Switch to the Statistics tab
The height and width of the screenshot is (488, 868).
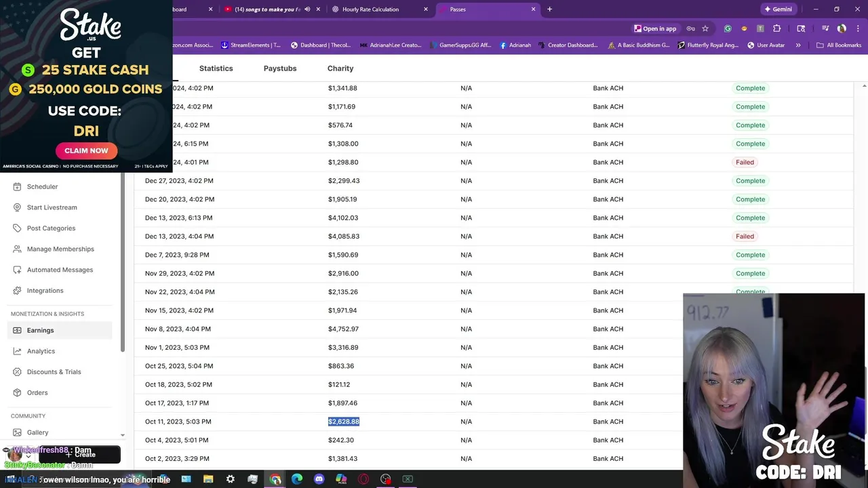pyautogui.click(x=216, y=68)
